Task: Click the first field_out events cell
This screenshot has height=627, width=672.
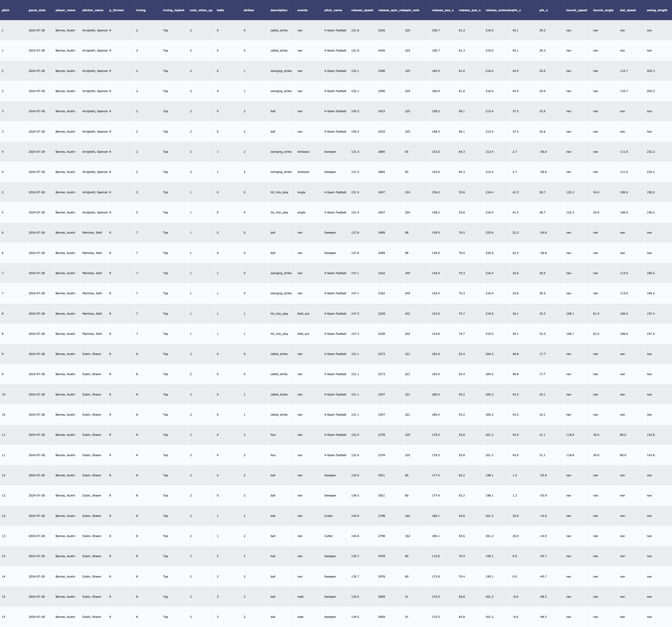Action: point(303,314)
